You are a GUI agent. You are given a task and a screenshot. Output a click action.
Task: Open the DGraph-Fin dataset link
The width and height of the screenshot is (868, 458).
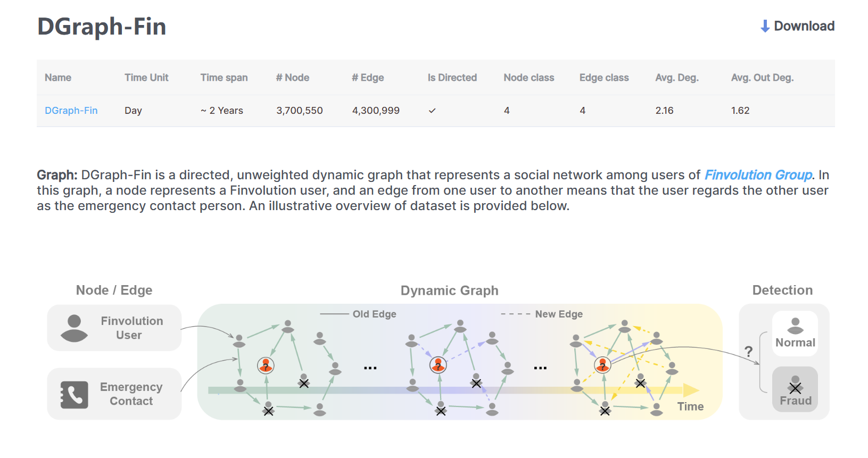71,111
